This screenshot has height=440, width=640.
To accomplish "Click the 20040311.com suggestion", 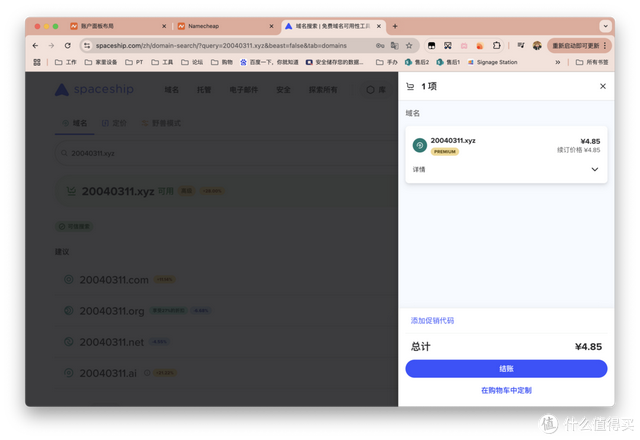I will (114, 280).
